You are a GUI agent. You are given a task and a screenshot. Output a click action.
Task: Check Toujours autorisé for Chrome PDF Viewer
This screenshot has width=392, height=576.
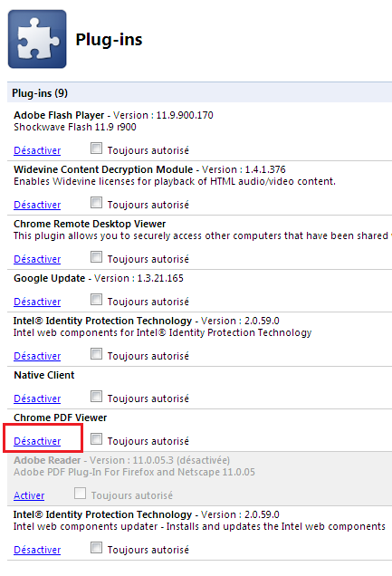point(96,439)
